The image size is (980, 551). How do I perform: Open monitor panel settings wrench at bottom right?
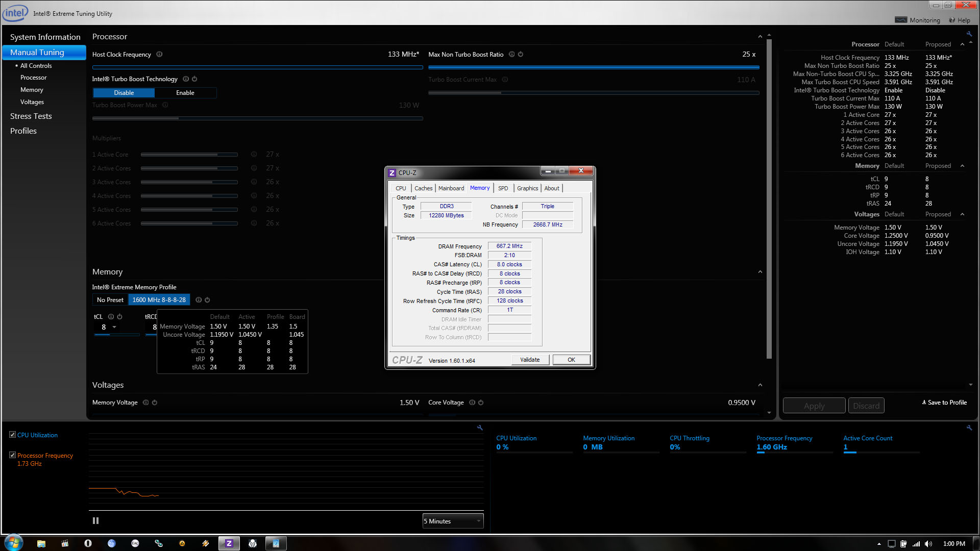click(x=969, y=428)
